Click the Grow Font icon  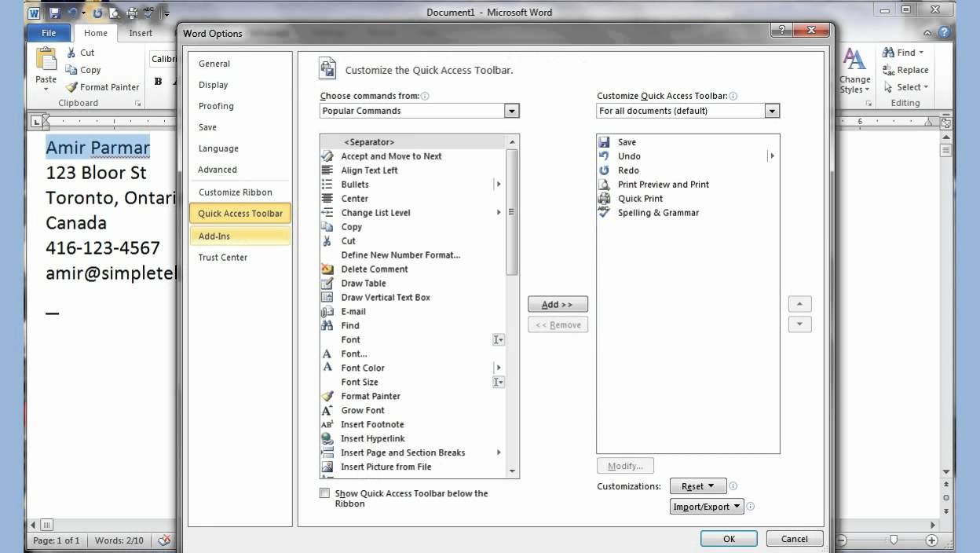(x=327, y=411)
